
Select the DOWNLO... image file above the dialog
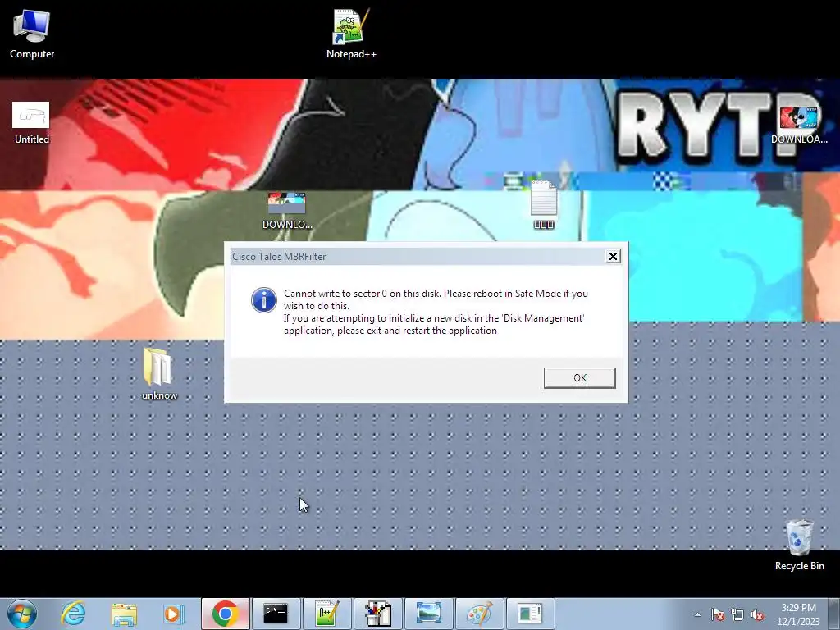(x=286, y=211)
